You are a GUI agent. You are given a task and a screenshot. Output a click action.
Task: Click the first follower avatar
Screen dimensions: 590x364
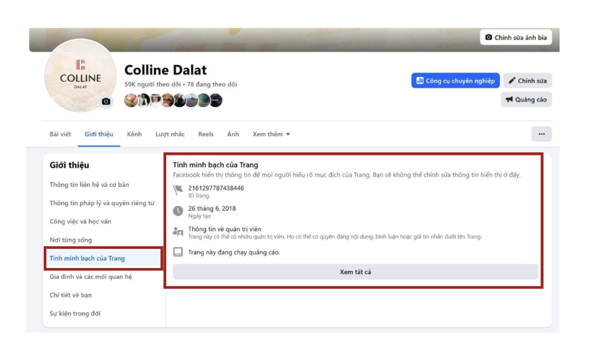tap(131, 100)
